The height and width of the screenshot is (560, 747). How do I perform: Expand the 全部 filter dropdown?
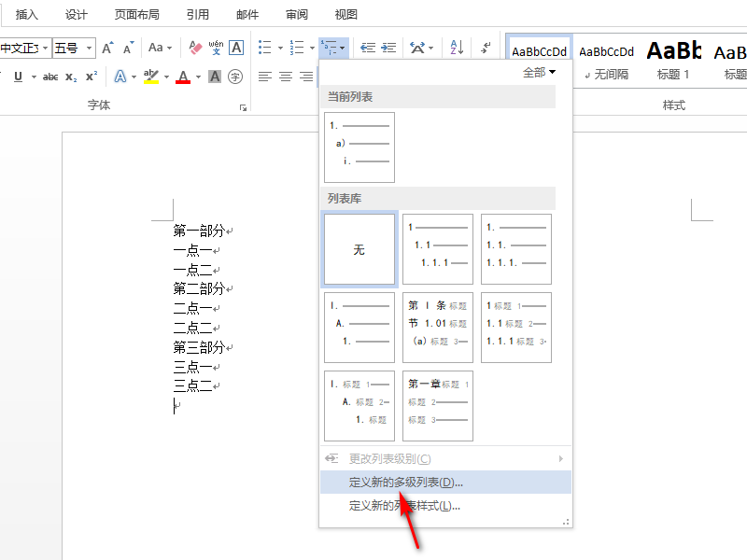540,73
